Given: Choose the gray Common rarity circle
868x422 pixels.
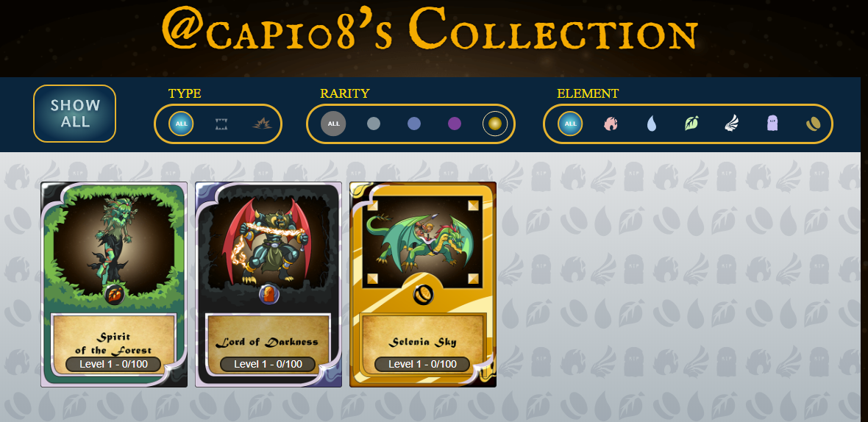Looking at the screenshot, I should (374, 124).
